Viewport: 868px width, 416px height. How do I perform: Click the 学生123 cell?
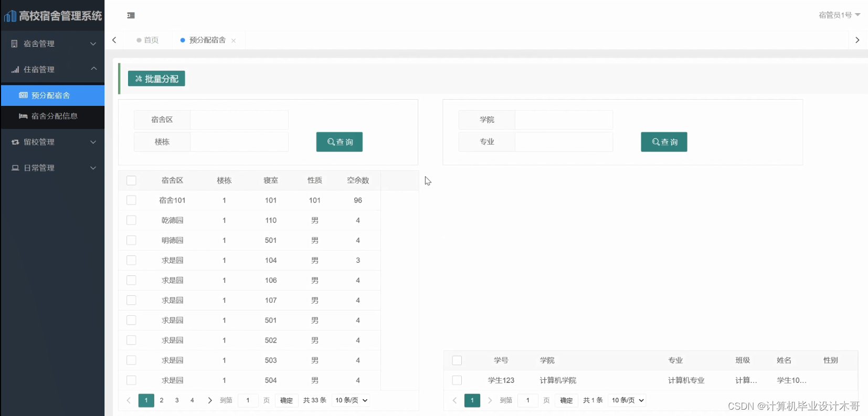click(501, 380)
